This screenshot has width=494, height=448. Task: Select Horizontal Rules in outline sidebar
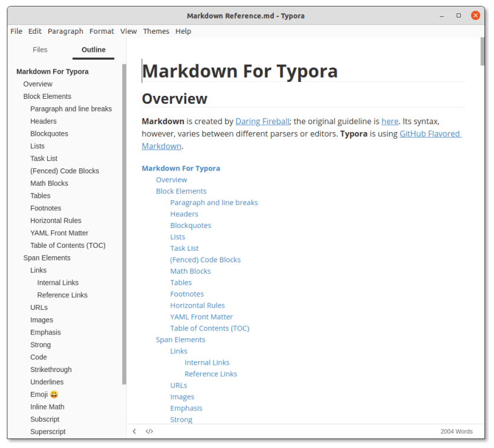(x=55, y=221)
